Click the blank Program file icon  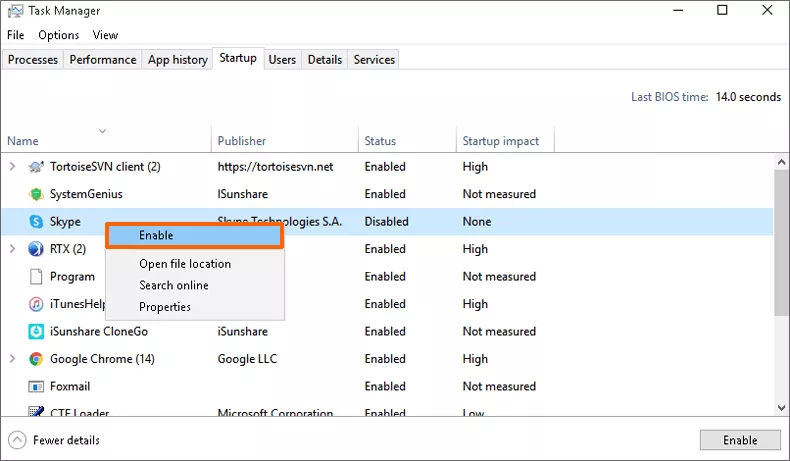pos(36,277)
